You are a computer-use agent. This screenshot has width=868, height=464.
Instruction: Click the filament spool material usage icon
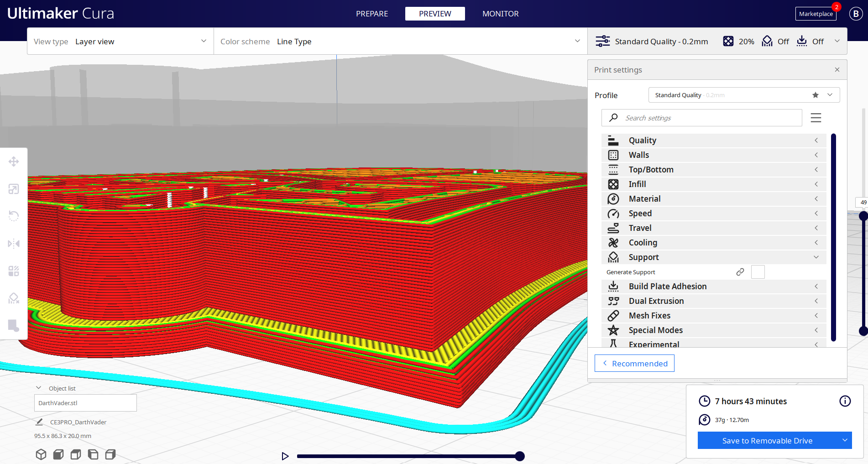[705, 420]
